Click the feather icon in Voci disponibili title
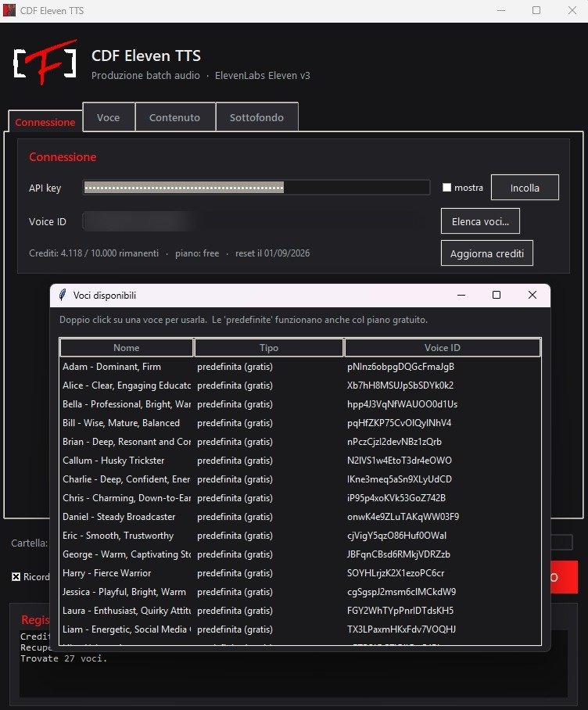 click(x=63, y=296)
